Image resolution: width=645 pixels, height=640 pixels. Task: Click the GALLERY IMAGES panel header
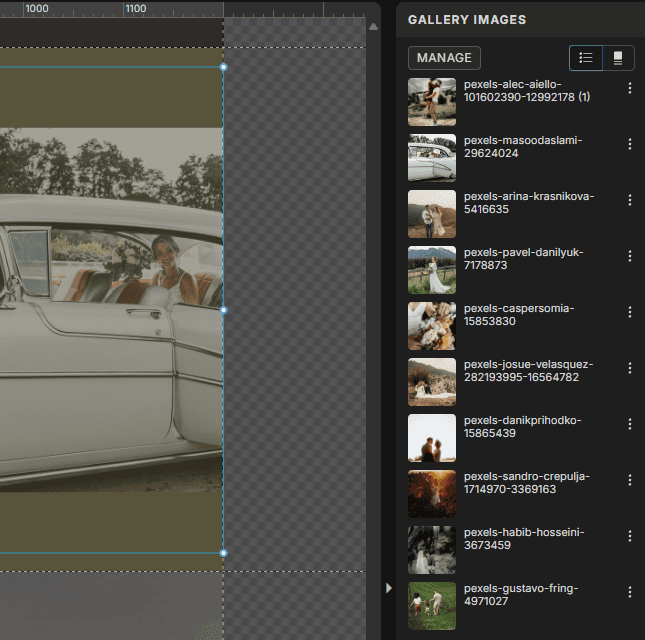(467, 20)
